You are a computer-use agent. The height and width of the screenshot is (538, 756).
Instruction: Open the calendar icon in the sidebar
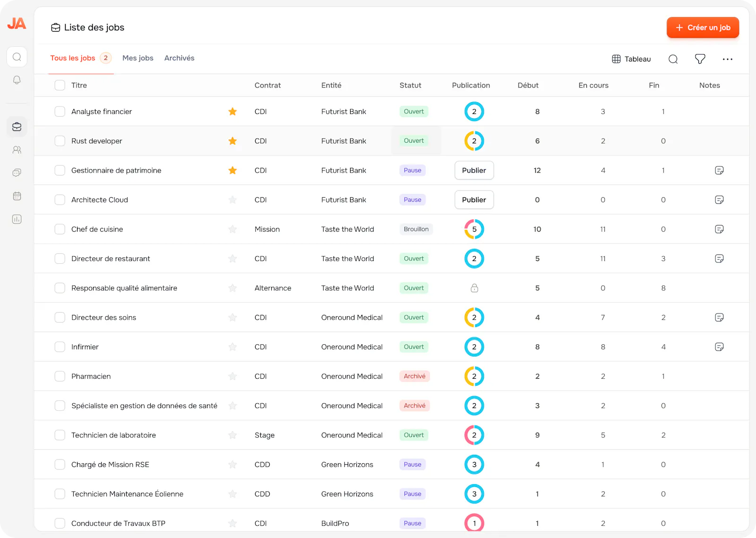tap(17, 196)
